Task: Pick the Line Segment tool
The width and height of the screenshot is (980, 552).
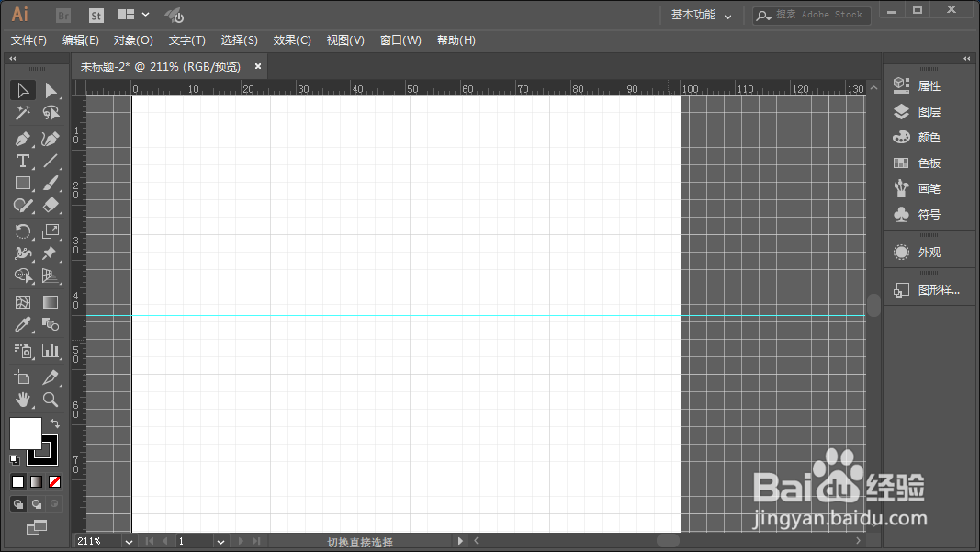Action: [x=51, y=162]
